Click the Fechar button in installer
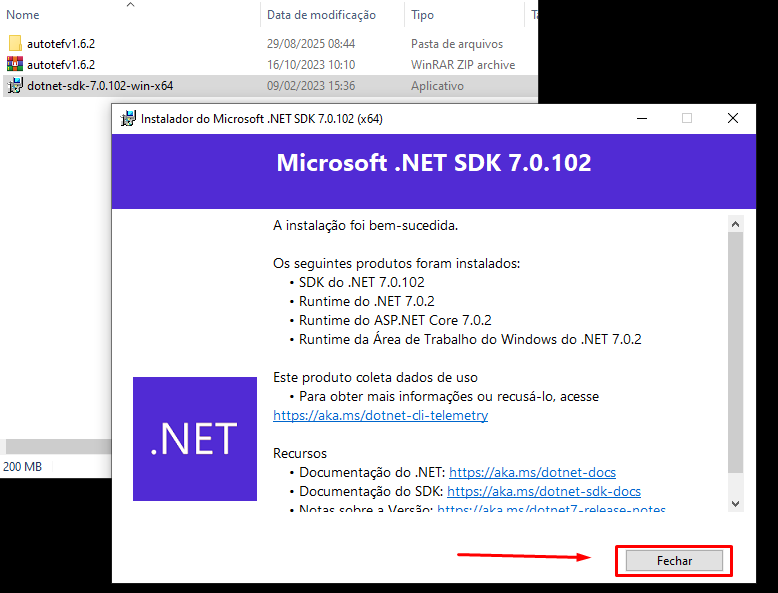 pos(674,561)
